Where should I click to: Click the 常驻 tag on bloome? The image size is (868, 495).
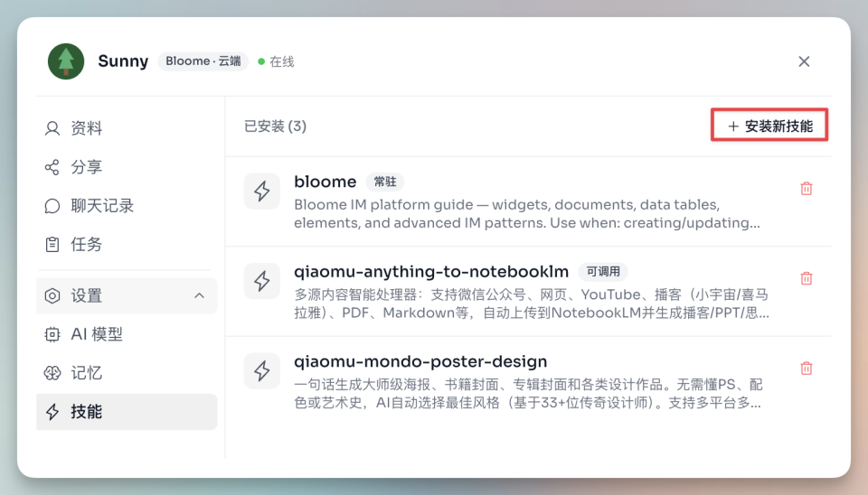click(x=385, y=182)
